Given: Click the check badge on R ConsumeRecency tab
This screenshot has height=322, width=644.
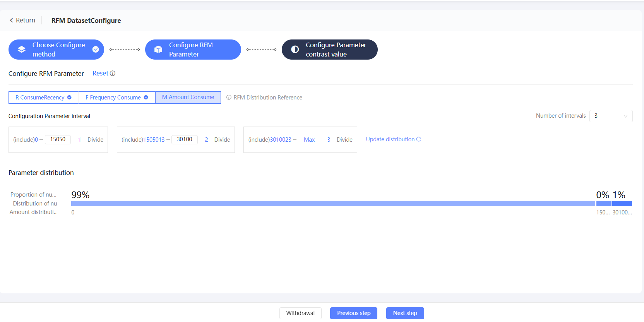Looking at the screenshot, I should click(69, 98).
